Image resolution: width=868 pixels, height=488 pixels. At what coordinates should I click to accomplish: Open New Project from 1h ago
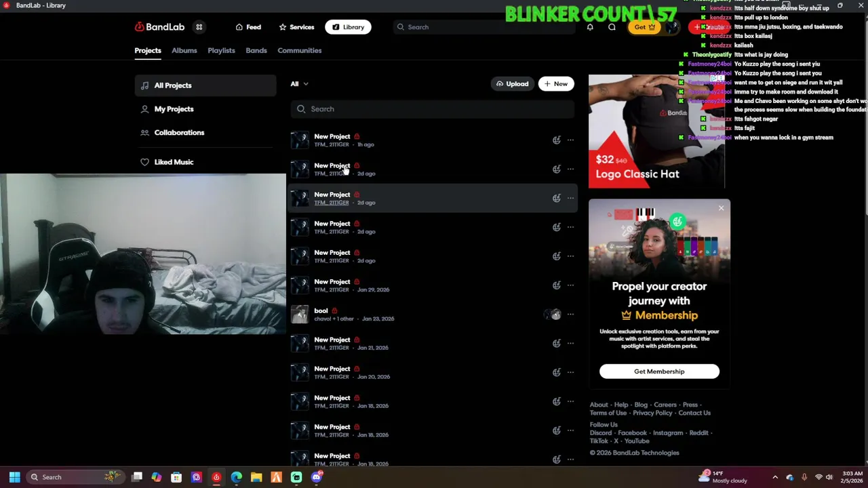coord(332,137)
